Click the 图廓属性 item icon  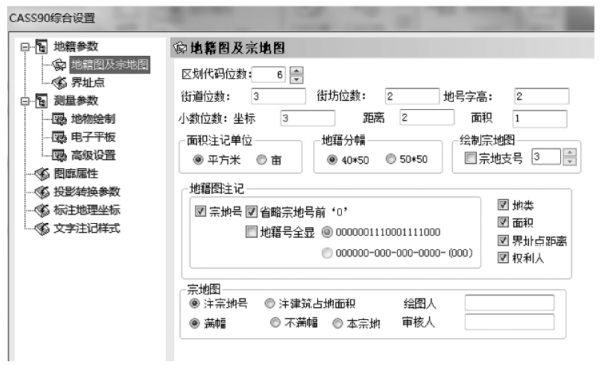tap(42, 174)
